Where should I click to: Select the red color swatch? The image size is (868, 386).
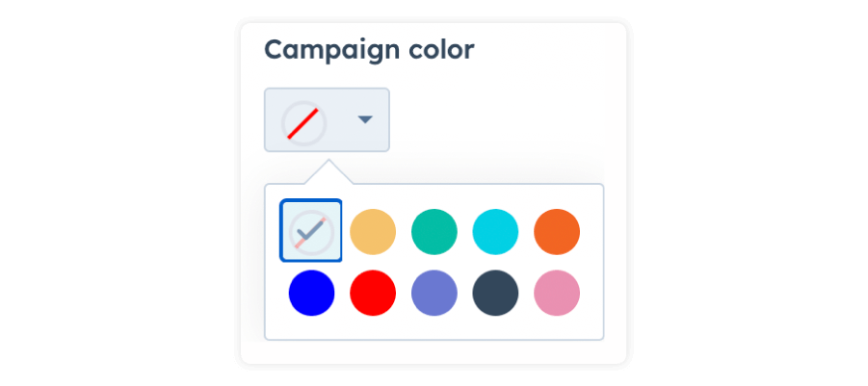373,293
